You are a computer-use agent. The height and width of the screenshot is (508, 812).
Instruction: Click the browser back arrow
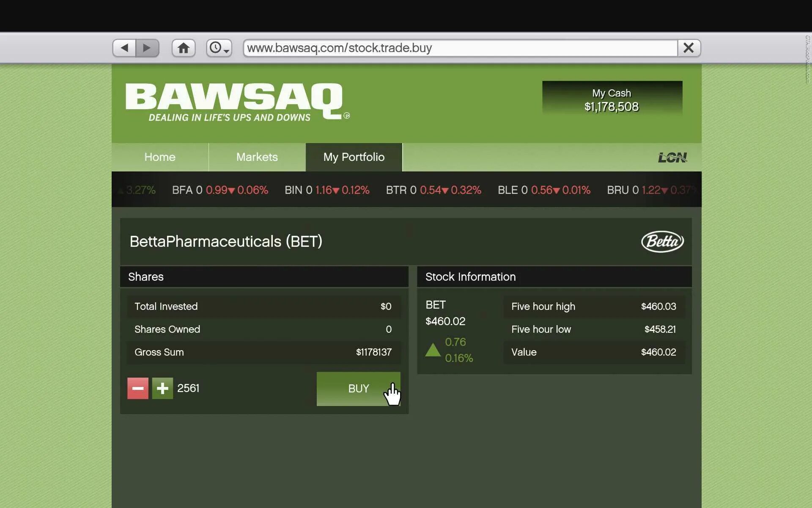[124, 48]
